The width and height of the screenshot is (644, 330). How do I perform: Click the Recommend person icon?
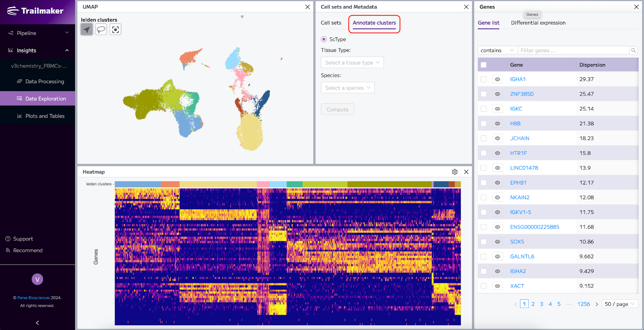click(8, 250)
